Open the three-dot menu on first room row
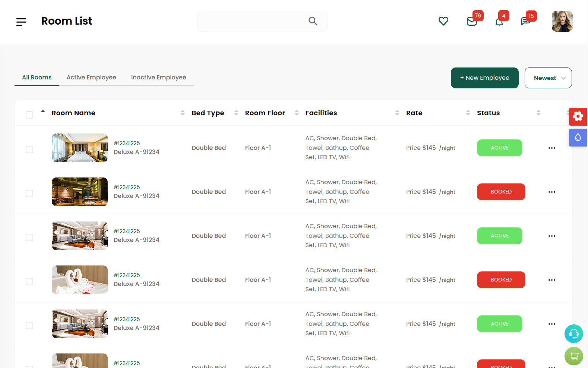588x368 pixels. [552, 148]
